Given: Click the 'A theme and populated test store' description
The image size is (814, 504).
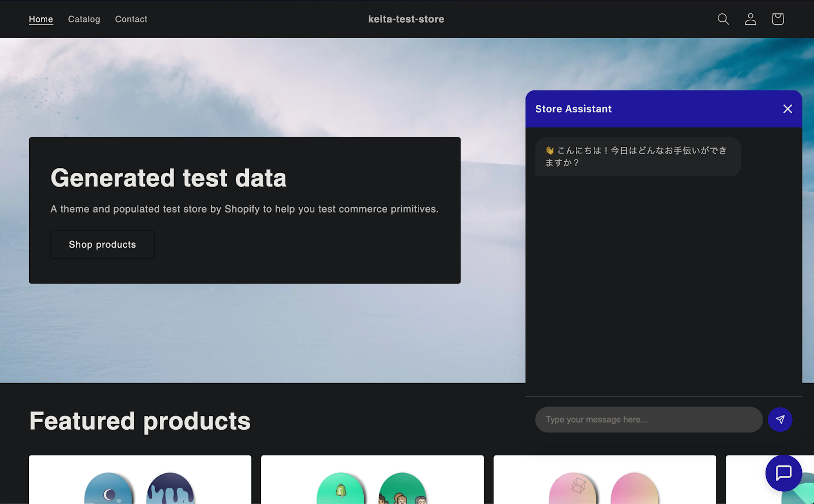Looking at the screenshot, I should click(x=244, y=209).
